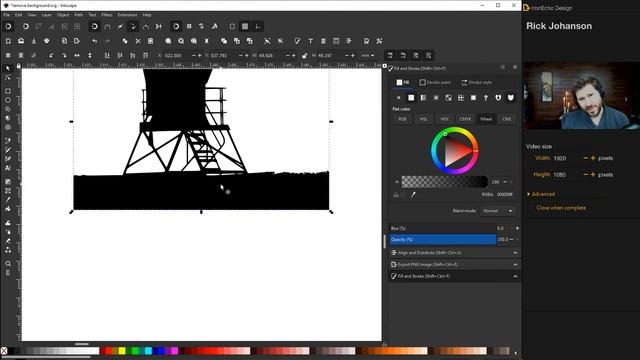This screenshot has height=360, width=640.
Task: Click the Undo arrow icon
Action: coord(95,41)
